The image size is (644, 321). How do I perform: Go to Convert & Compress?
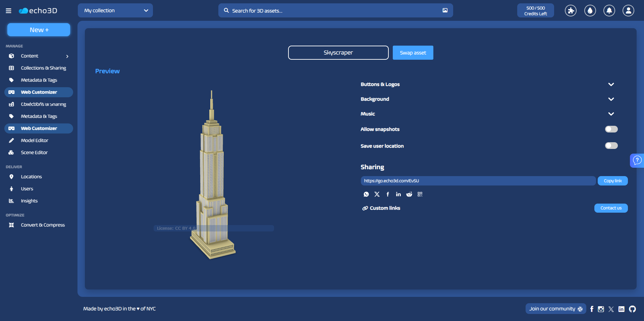[x=43, y=225]
